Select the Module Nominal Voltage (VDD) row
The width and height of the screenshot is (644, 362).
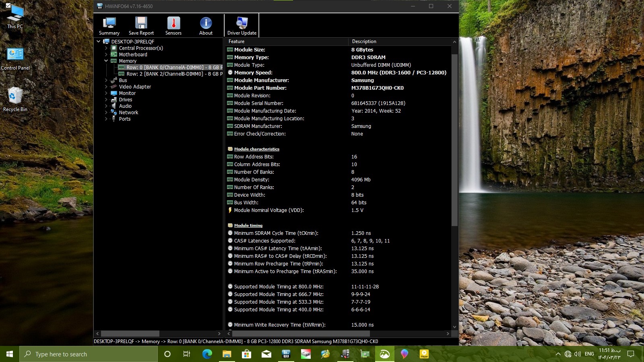338,210
